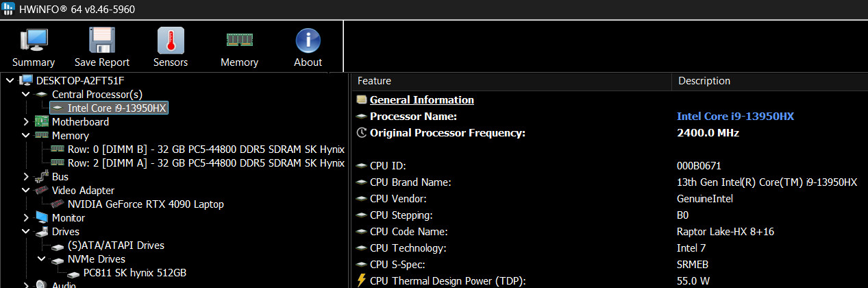Screen dimensions: 868x288
Task: Expand the Monitor branch
Action: tap(26, 217)
